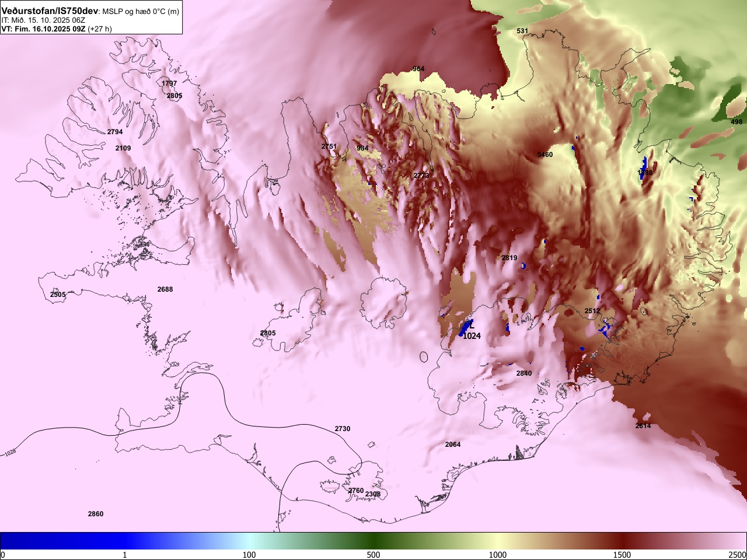The height and width of the screenshot is (560, 747).
Task: Click the 498 height label
Action: (x=737, y=122)
